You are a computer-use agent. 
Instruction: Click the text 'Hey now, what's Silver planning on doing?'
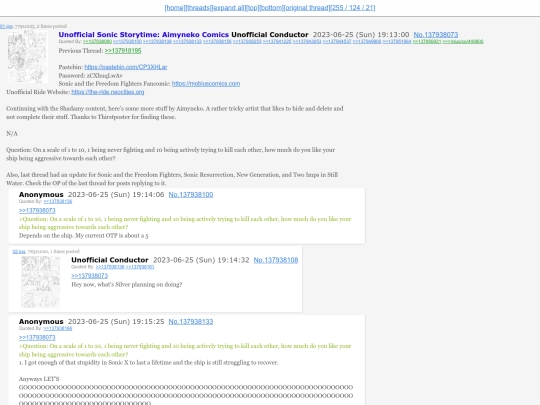127,284
